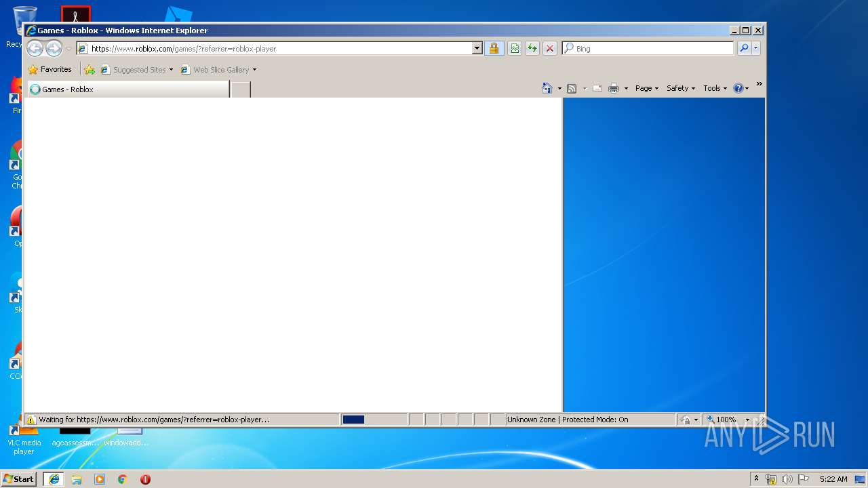This screenshot has width=868, height=488.
Task: Click the status bar security lock icon
Action: coord(686,420)
